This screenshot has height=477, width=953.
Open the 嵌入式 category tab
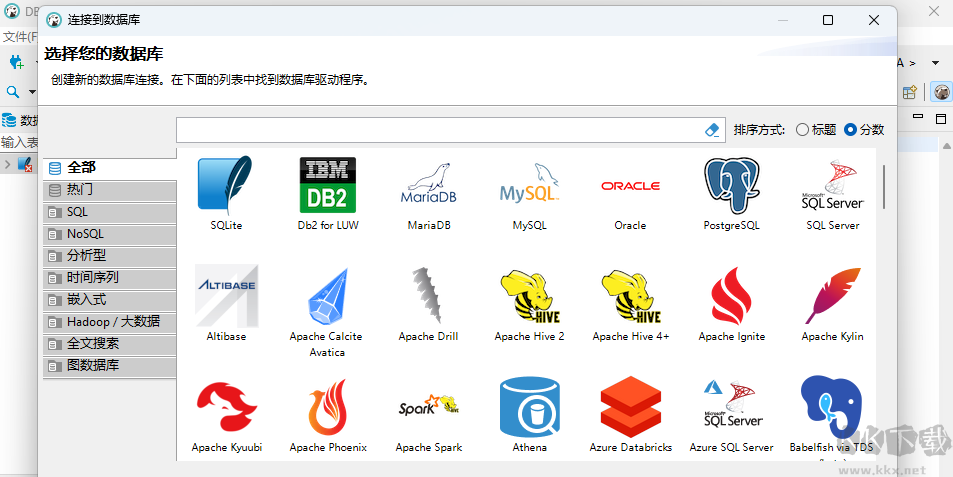pos(110,300)
